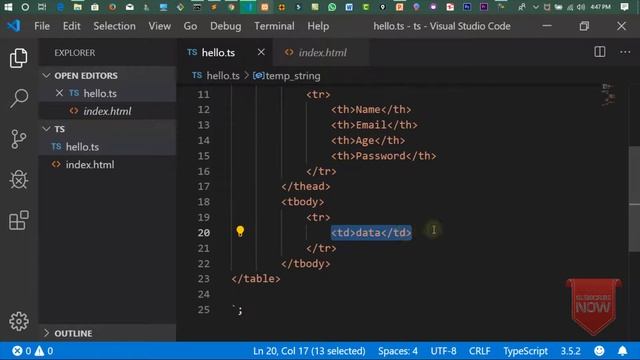Click the </table> closing tag line
The height and width of the screenshot is (360, 640).
(256, 279)
